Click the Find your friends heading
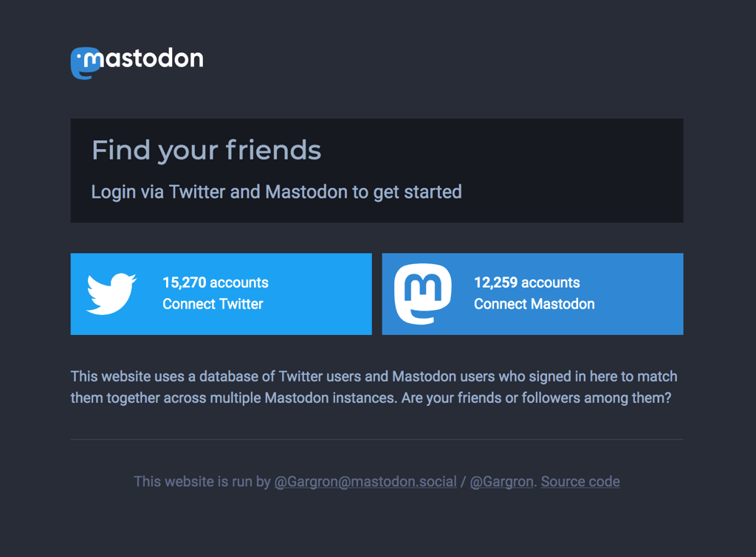 pos(207,150)
